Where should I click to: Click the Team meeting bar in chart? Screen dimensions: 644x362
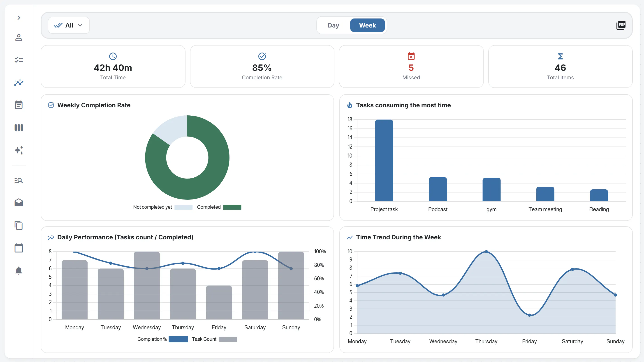tap(545, 194)
